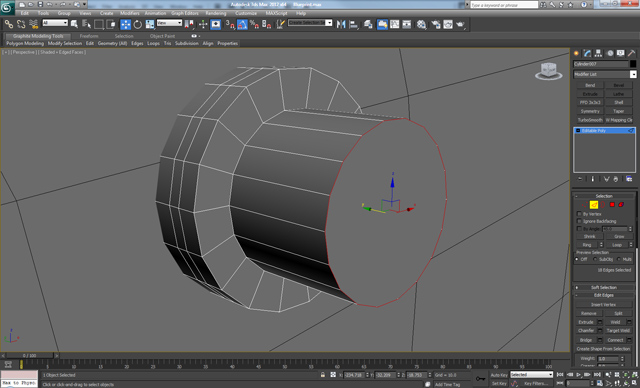Open the MAXScript menu
Screen dimensions: 640x388
pos(276,13)
